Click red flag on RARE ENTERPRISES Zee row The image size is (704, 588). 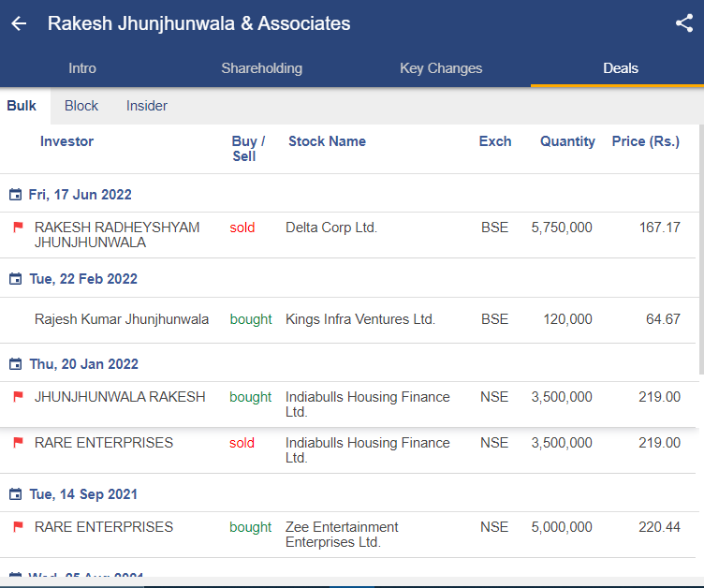[18, 527]
